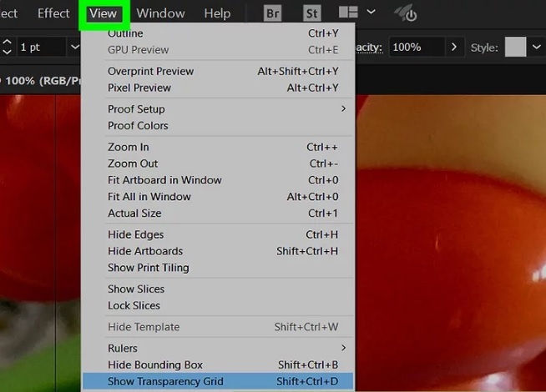Click the 1 pt stroke weight field
Image resolution: width=546 pixels, height=392 pixels.
[x=40, y=47]
